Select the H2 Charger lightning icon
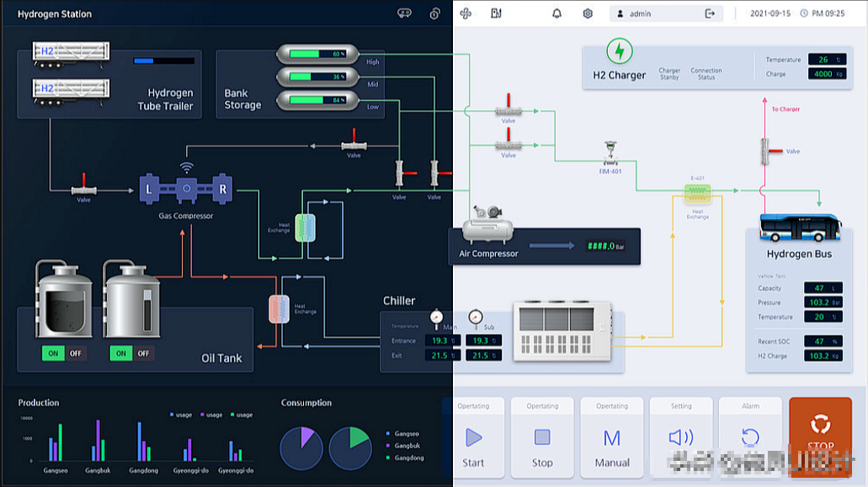 click(x=620, y=51)
